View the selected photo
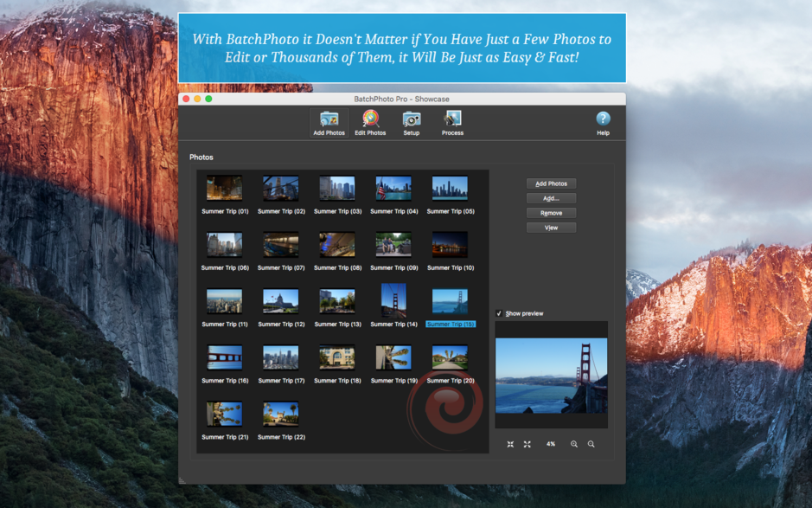812x508 pixels. point(551,227)
